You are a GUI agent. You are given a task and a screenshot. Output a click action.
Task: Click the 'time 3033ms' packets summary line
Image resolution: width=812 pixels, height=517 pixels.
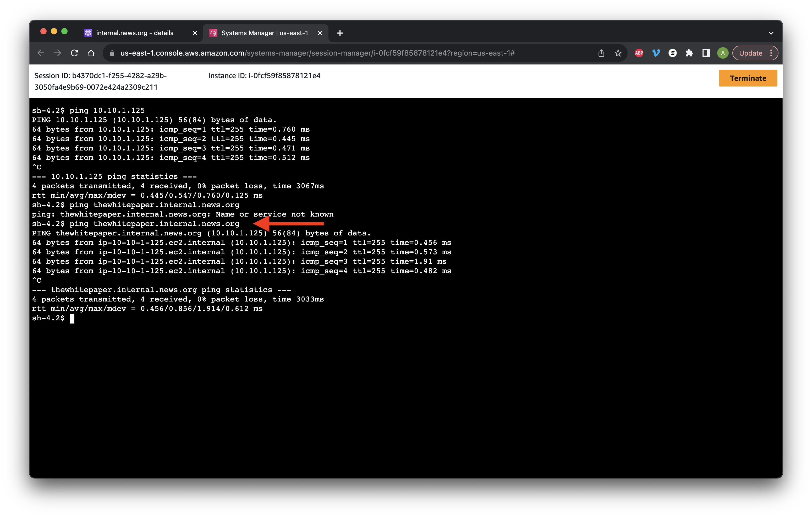(178, 299)
